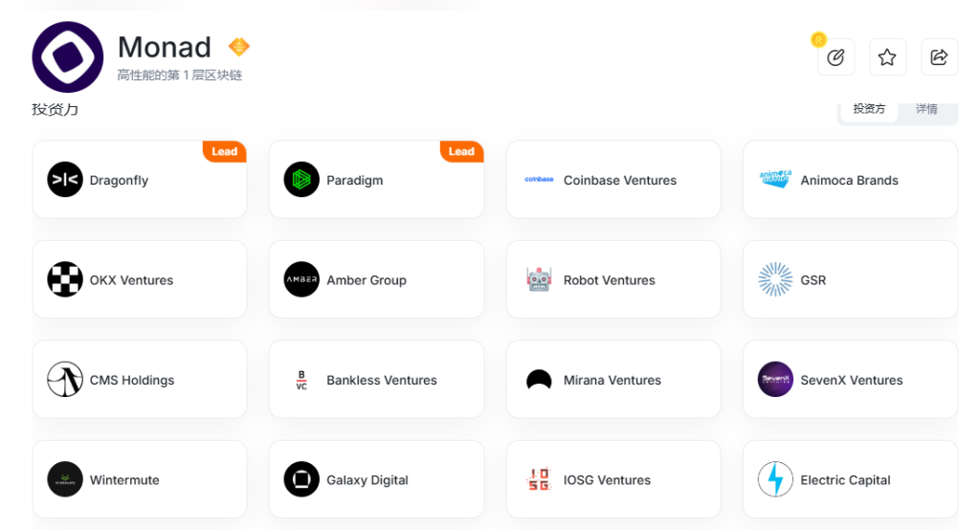Open the Coinbase Ventures investor link
The image size is (980, 530).
(x=619, y=180)
